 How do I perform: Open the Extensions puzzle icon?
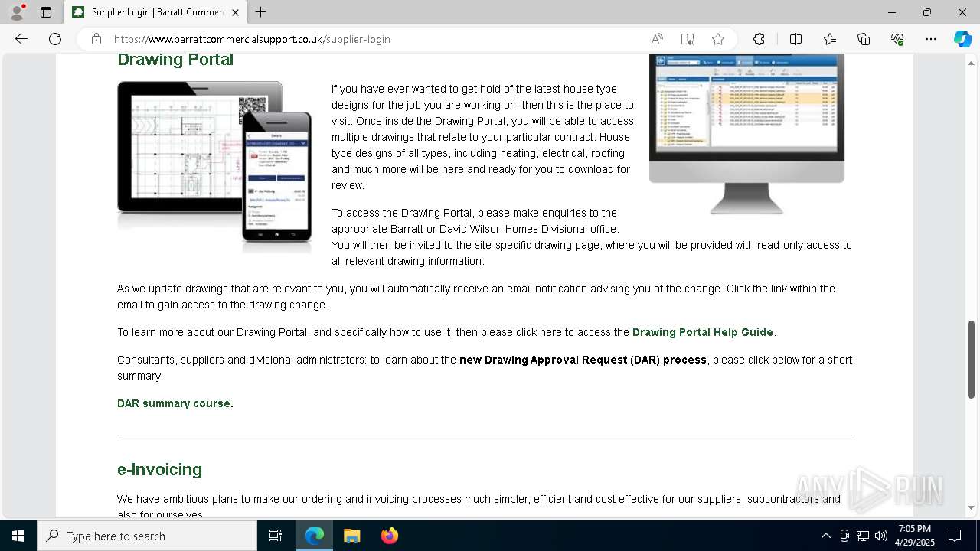(759, 39)
